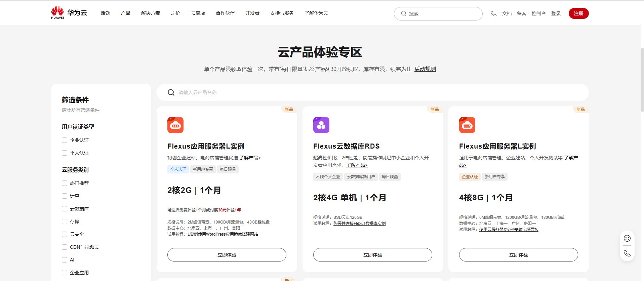This screenshot has width=644, height=281.
Task: Click the magnifier icon in product name search
Action: pos(171,92)
